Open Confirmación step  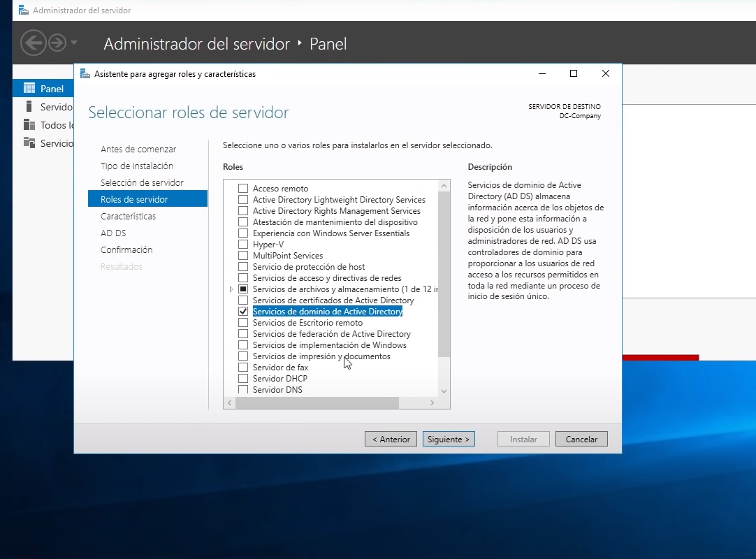pos(126,250)
